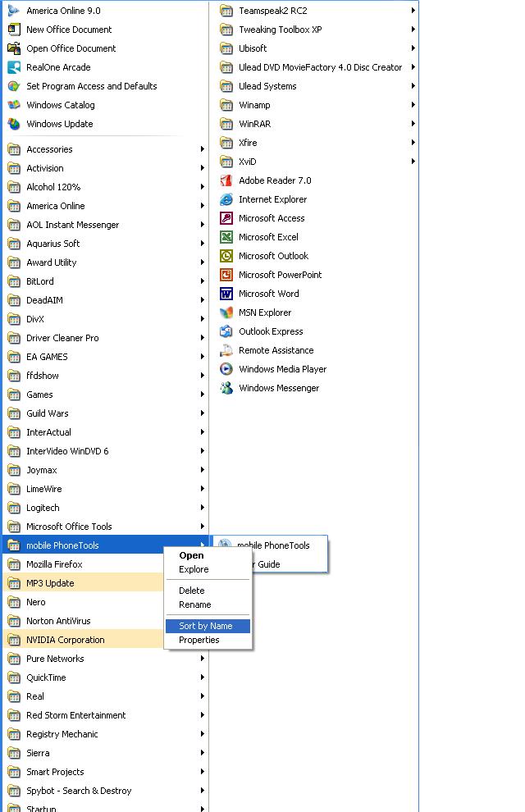This screenshot has height=812, width=525.
Task: Open the AOL Instant Messenger folder
Action: tap(106, 225)
